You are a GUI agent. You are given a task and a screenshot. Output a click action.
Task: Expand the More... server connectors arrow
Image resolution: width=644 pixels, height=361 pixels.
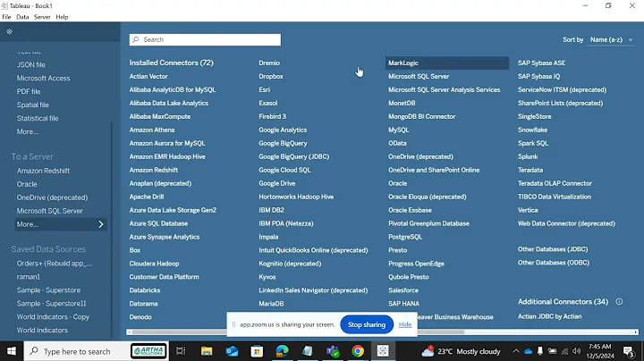pyautogui.click(x=101, y=224)
